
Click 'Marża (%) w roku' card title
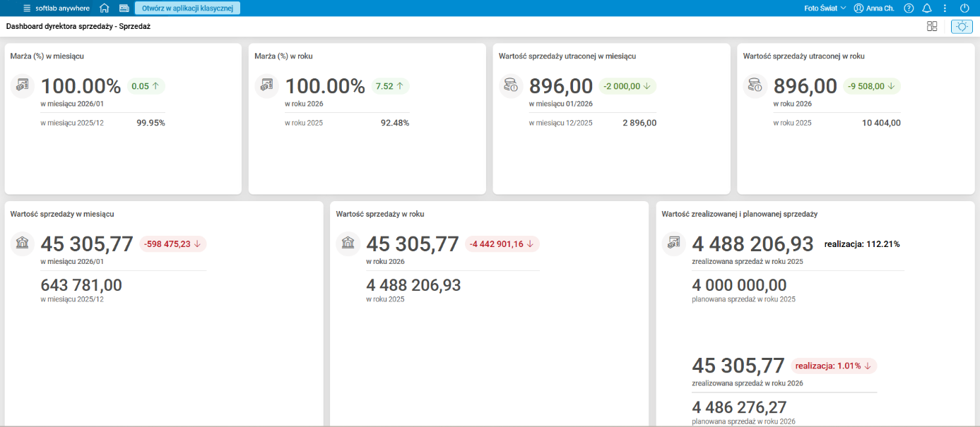[283, 56]
